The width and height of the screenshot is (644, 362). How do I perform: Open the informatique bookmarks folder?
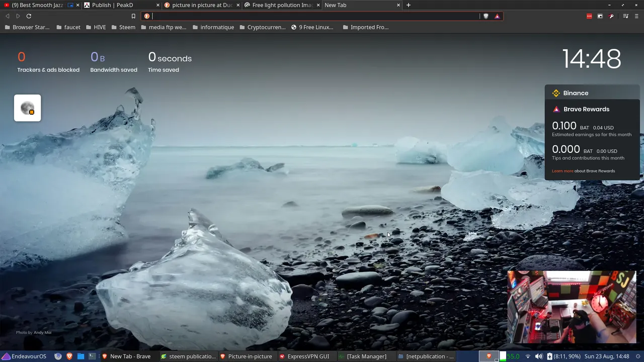tap(213, 27)
